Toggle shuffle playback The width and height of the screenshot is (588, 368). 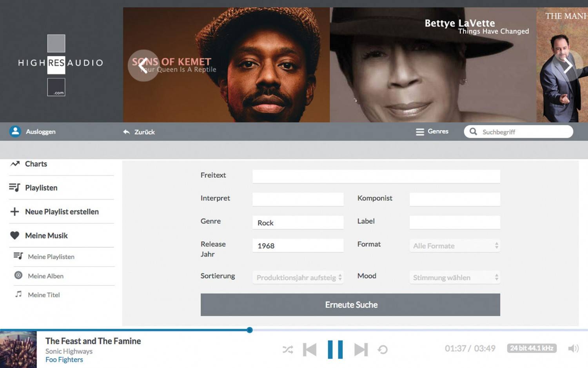coord(288,349)
